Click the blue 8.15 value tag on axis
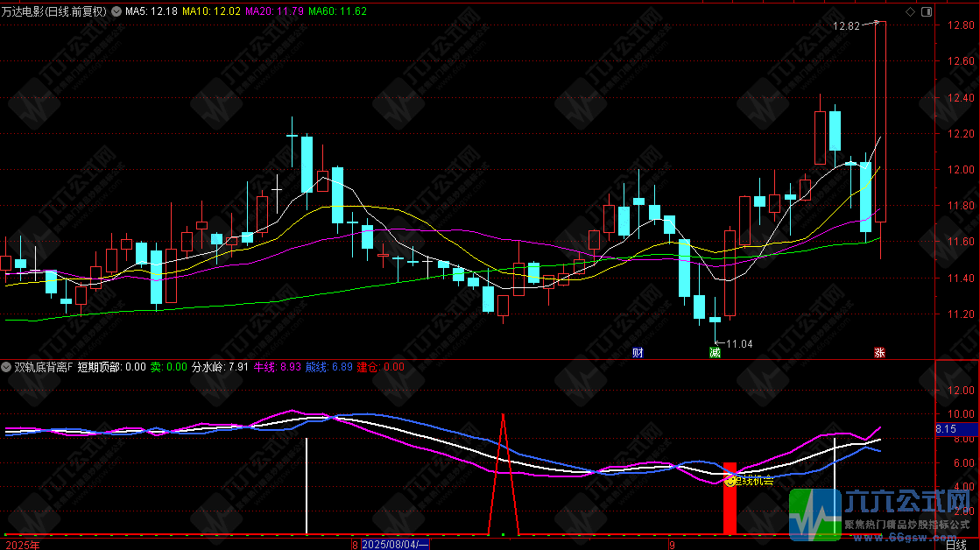The width and height of the screenshot is (980, 550). (956, 429)
